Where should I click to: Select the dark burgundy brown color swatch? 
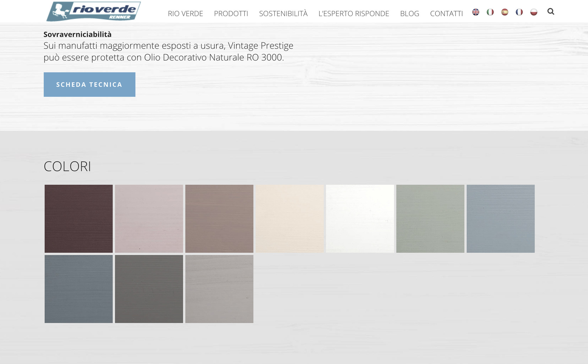[78, 219]
